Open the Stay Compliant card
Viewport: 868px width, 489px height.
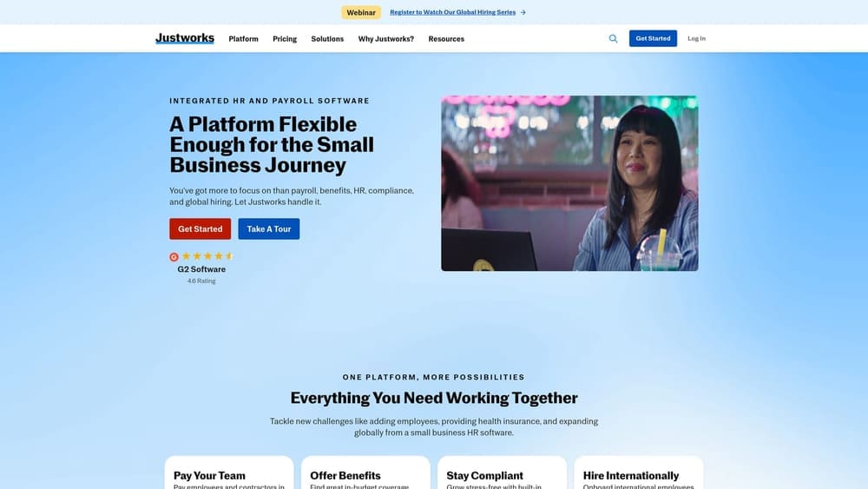pos(502,473)
